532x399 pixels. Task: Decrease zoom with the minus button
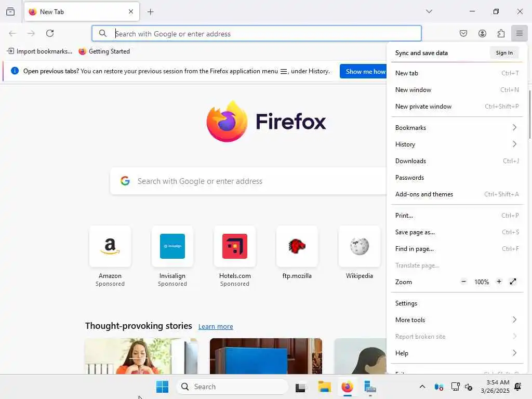click(463, 282)
